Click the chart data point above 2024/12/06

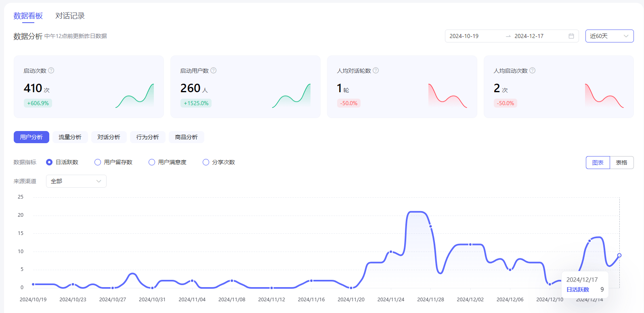click(510, 270)
